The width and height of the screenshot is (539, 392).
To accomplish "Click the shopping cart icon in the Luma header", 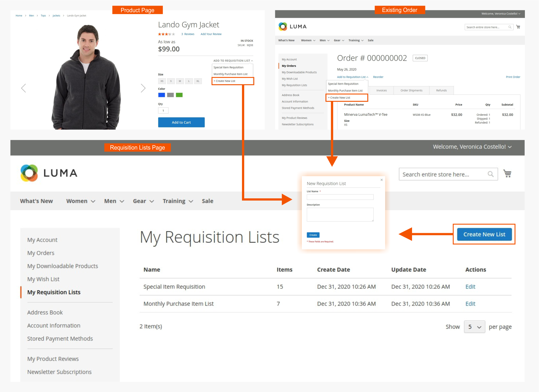I will 507,174.
